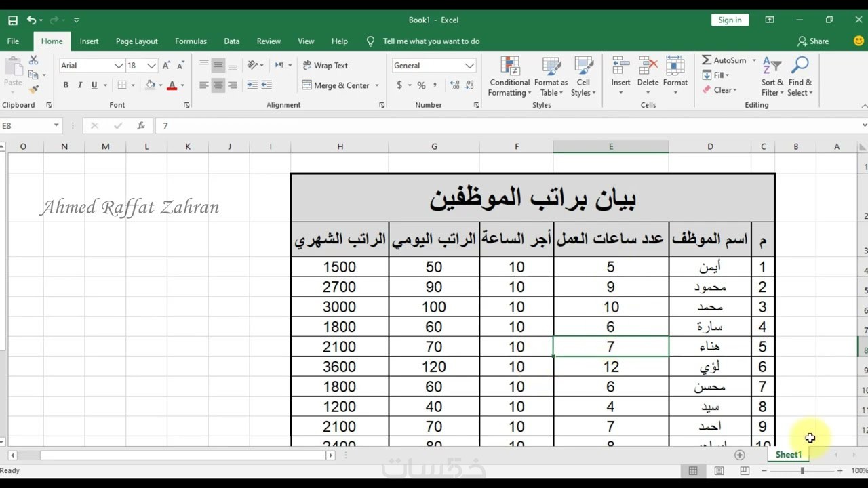Open the Insert ribbon tab
Screen dimensions: 868x488
click(x=89, y=41)
